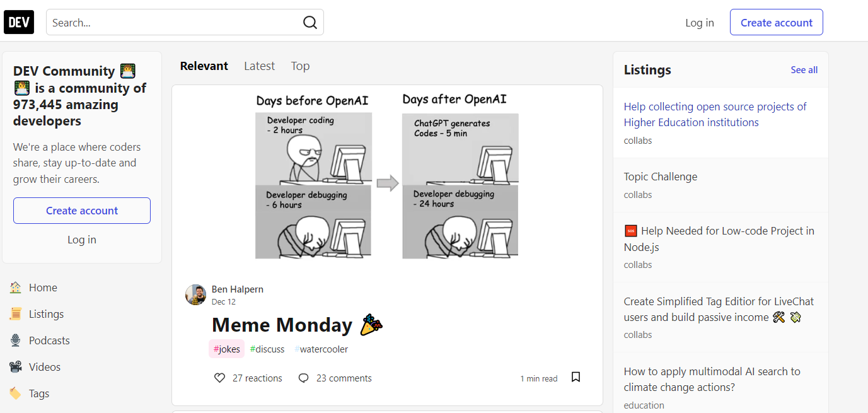Click the search magnifier icon

click(310, 23)
